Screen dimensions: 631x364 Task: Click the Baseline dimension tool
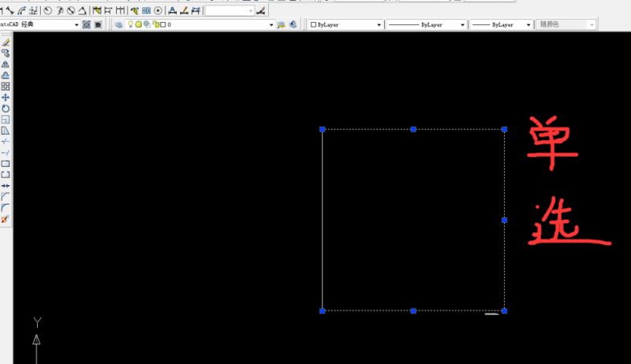pyautogui.click(x=108, y=11)
